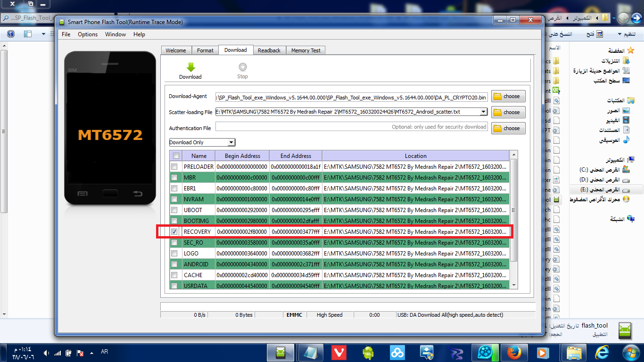Click the BOOTIMG name cell
This screenshot has width=644, height=362.
tap(198, 221)
